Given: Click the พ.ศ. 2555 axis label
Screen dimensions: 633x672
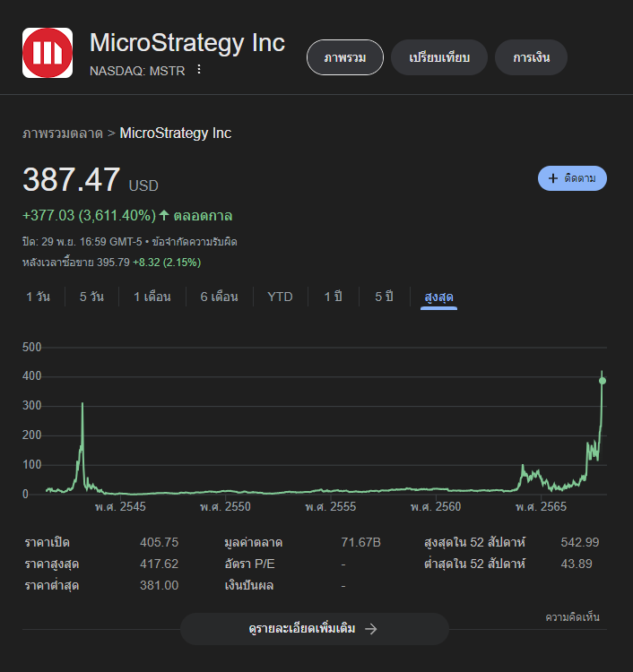Looking at the screenshot, I should click(330, 506).
